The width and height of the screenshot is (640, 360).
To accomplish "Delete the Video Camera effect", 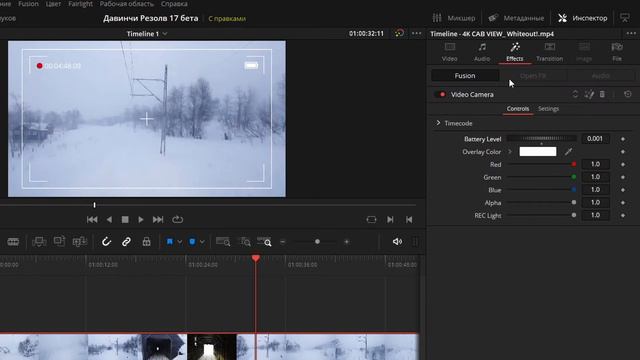I will 602,94.
